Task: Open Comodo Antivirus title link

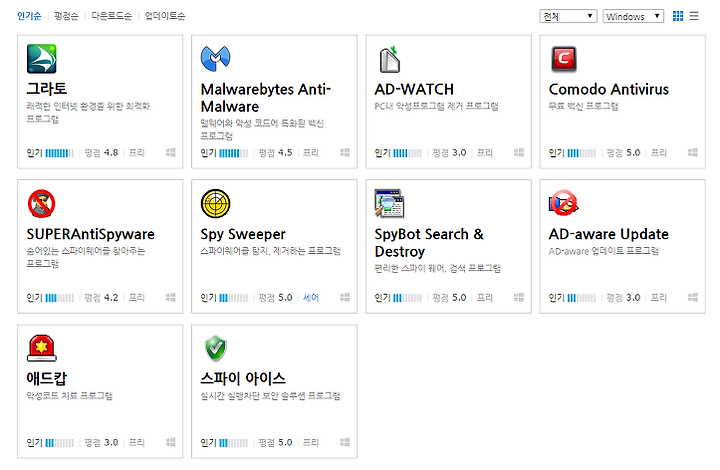Action: (x=609, y=89)
